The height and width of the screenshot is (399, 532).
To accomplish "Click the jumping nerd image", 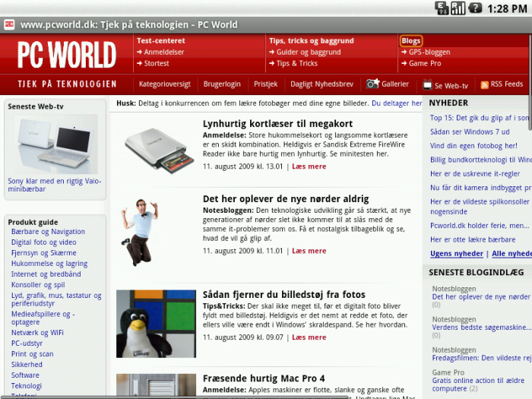I will (x=140, y=232).
